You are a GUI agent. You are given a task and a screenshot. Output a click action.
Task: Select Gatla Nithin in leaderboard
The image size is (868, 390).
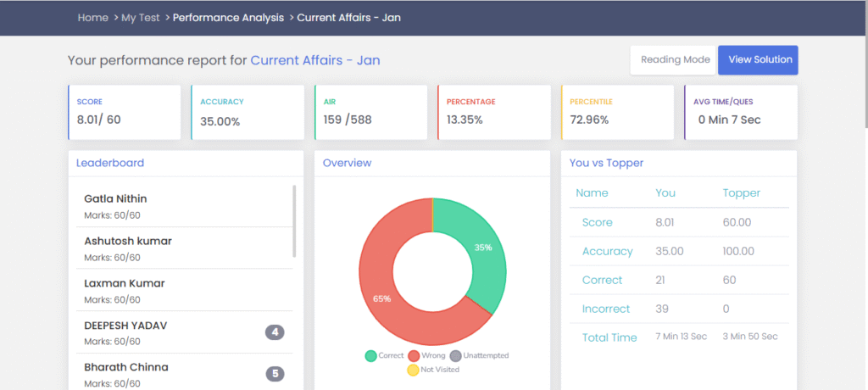pyautogui.click(x=115, y=198)
